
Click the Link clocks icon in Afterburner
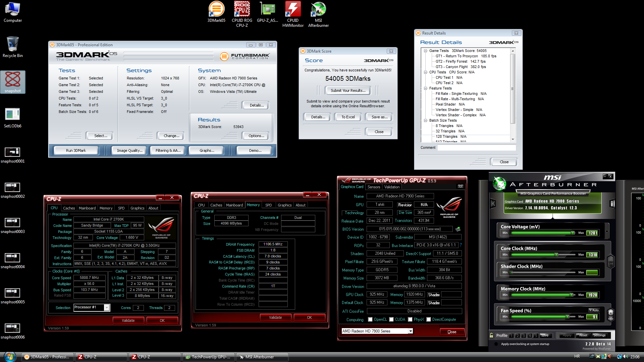click(x=611, y=261)
